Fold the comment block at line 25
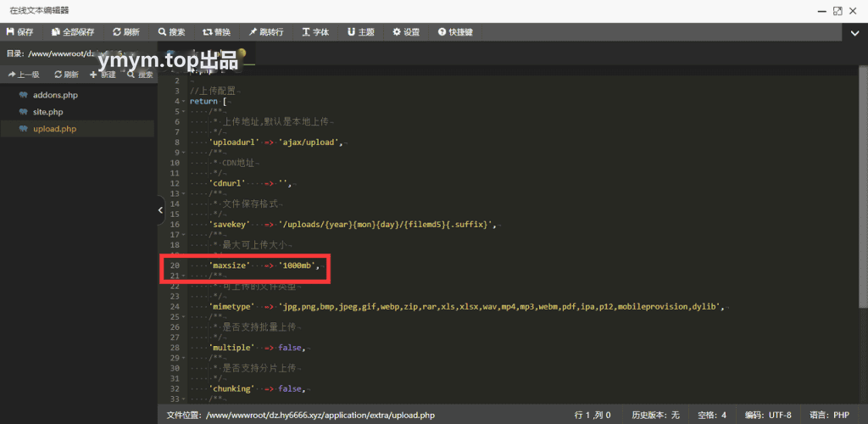This screenshot has width=868, height=424. pos(184,316)
